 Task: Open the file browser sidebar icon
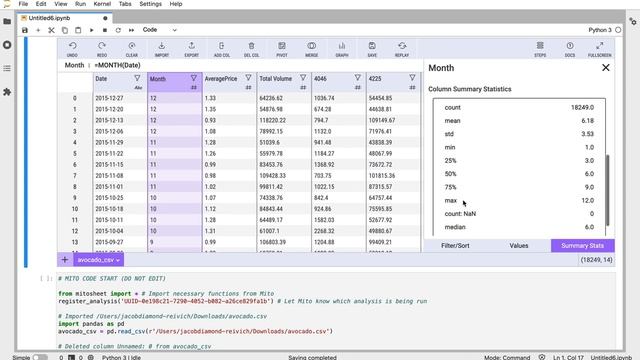[x=7, y=21]
